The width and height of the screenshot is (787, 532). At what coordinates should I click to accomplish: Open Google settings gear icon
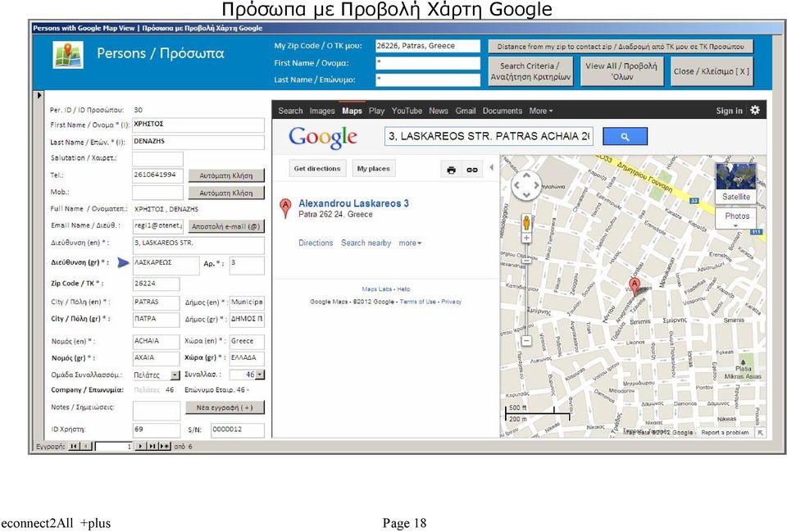point(755,110)
